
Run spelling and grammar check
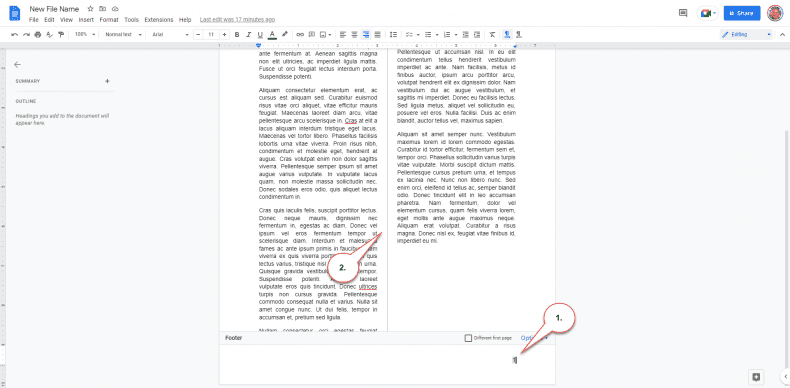pyautogui.click(x=49, y=35)
